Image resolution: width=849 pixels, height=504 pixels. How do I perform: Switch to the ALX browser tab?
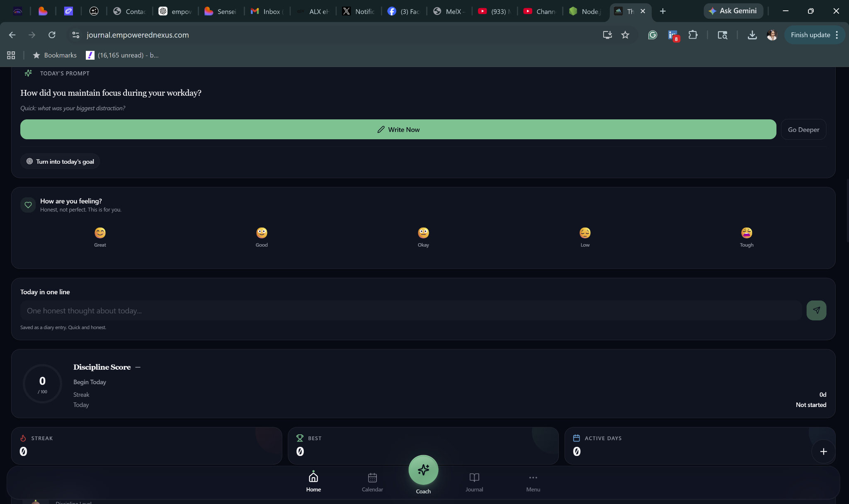click(x=312, y=11)
